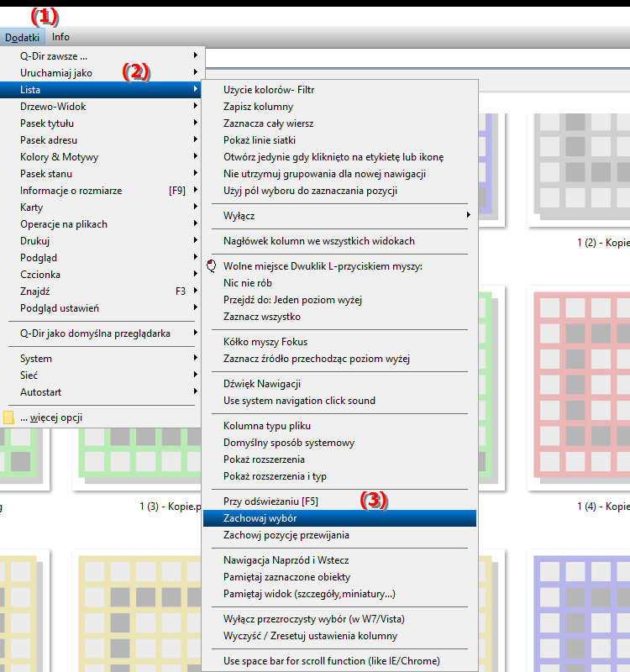
Task: Open Podgląd ustawień submenu
Action: [x=102, y=308]
